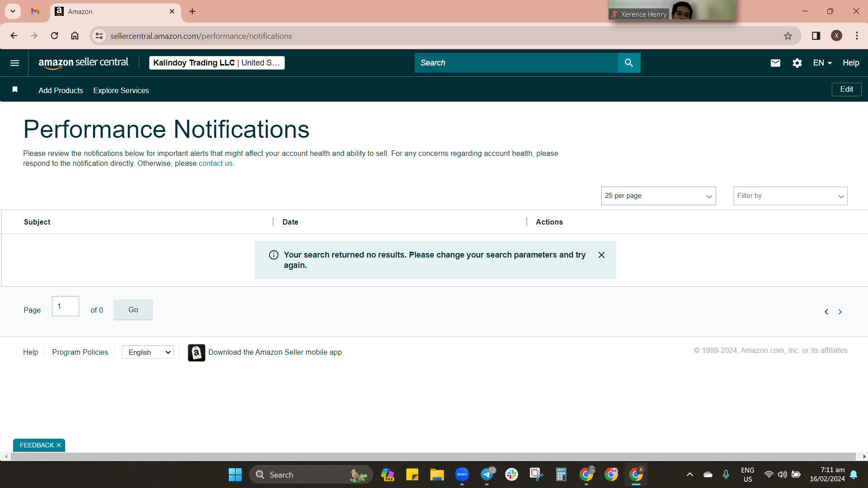The height and width of the screenshot is (488, 868).
Task: Close the Amazon browser tab
Action: pyautogui.click(x=172, y=11)
